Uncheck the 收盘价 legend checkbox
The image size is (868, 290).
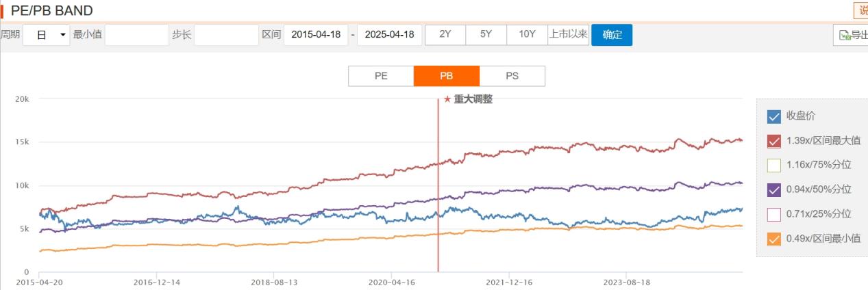pyautogui.click(x=774, y=116)
